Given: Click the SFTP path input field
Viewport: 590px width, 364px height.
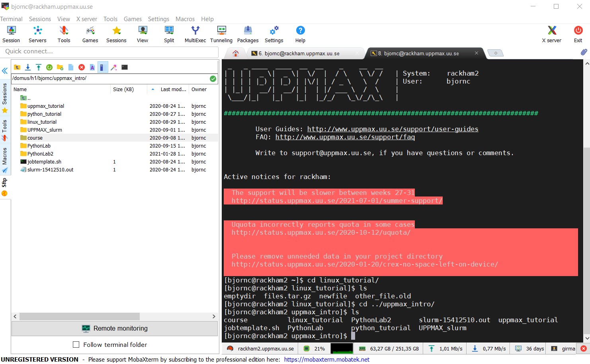Looking at the screenshot, I should pyautogui.click(x=110, y=78).
